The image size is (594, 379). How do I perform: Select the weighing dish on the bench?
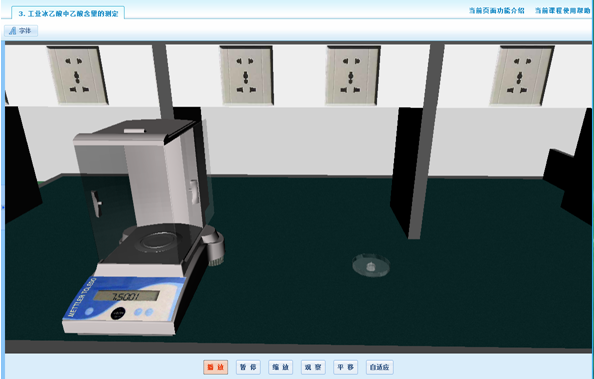pos(371,265)
